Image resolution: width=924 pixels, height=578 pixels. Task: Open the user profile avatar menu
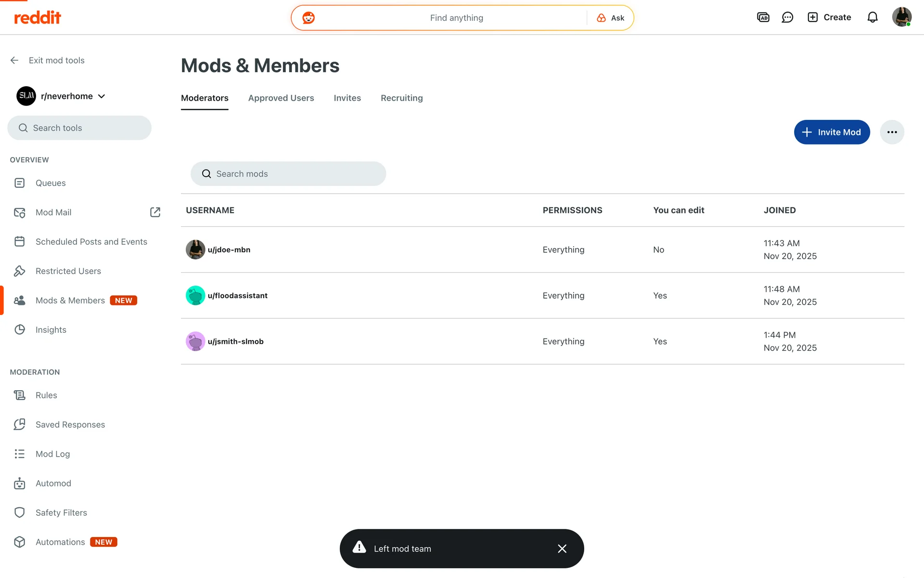pos(901,17)
